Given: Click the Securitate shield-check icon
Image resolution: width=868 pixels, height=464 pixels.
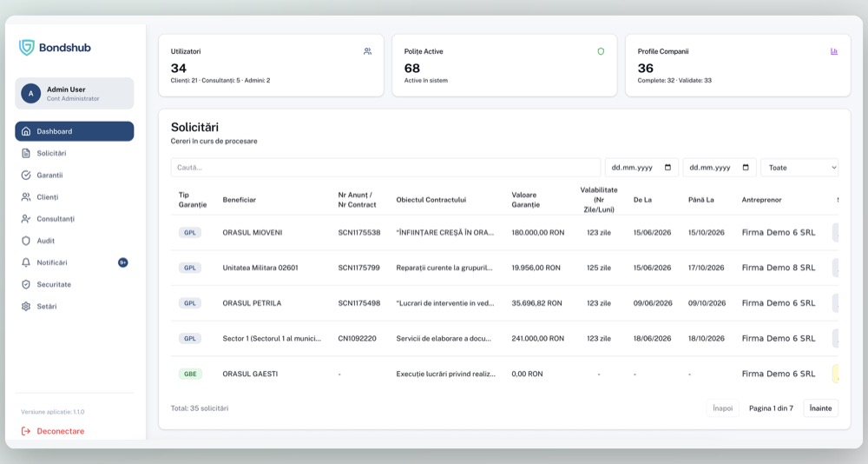Looking at the screenshot, I should pos(26,284).
